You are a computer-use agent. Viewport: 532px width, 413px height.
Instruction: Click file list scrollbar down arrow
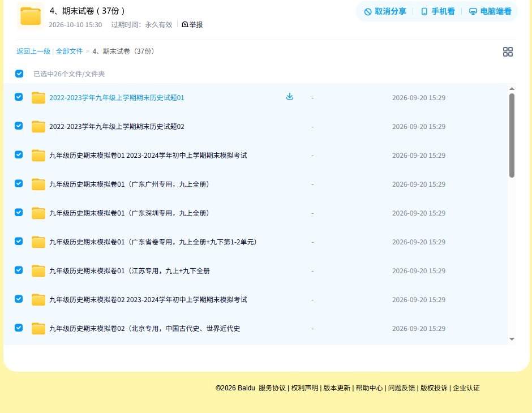point(512,339)
